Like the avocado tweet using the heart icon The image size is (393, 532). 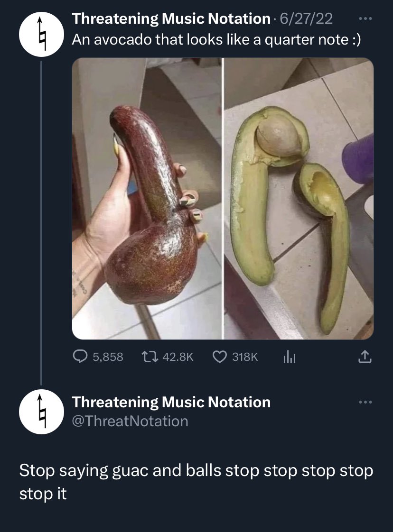point(219,357)
